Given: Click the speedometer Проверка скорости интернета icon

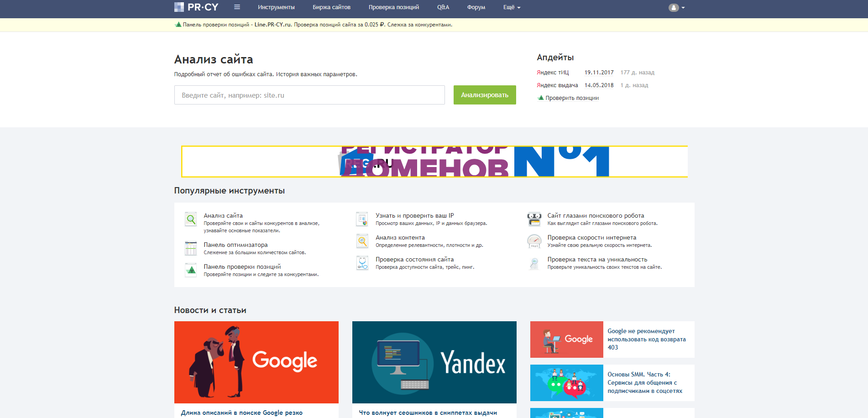Looking at the screenshot, I should point(534,241).
